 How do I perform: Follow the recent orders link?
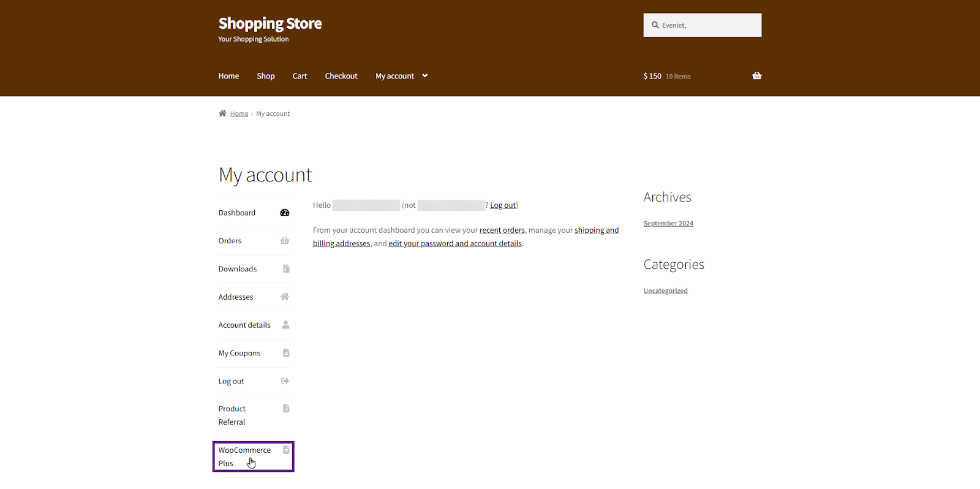pos(502,230)
